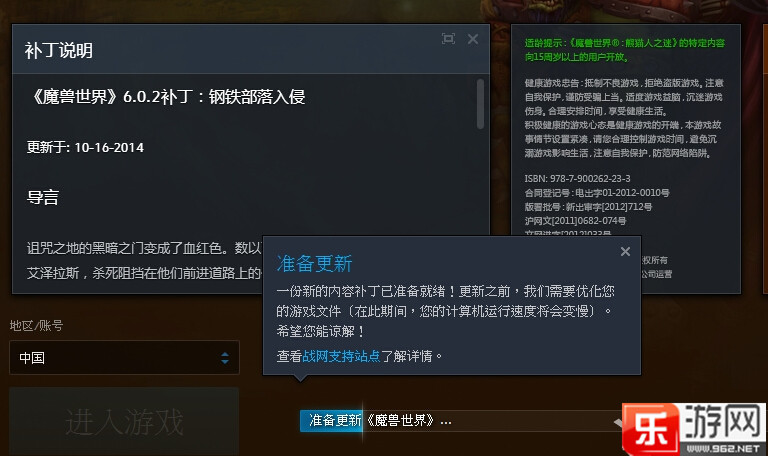This screenshot has width=768, height=456.
Task: Click the ISBN line in info panel
Action: (x=577, y=179)
